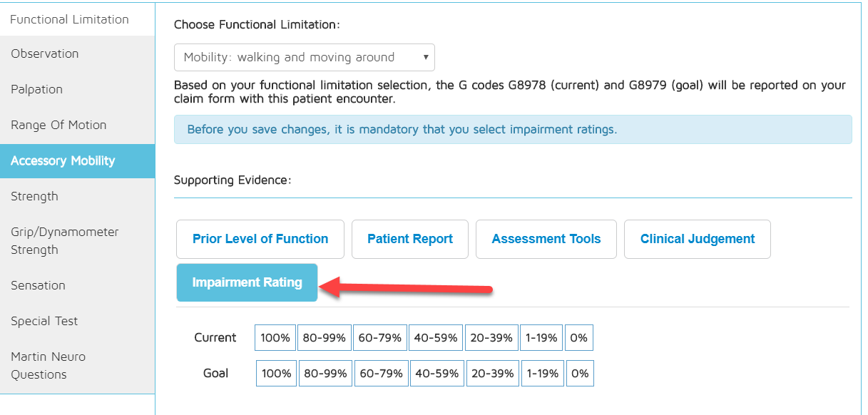Click the Patient Report button
The image size is (868, 415).
pos(410,239)
